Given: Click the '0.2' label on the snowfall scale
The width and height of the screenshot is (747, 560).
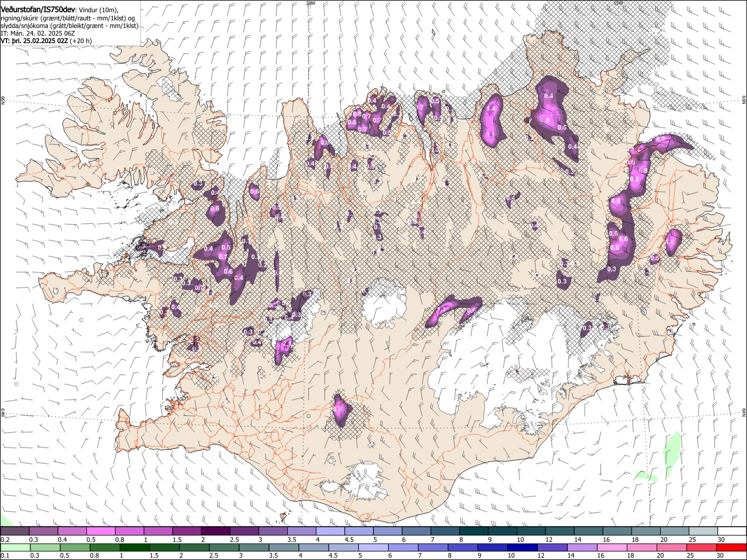Looking at the screenshot, I should (5, 540).
